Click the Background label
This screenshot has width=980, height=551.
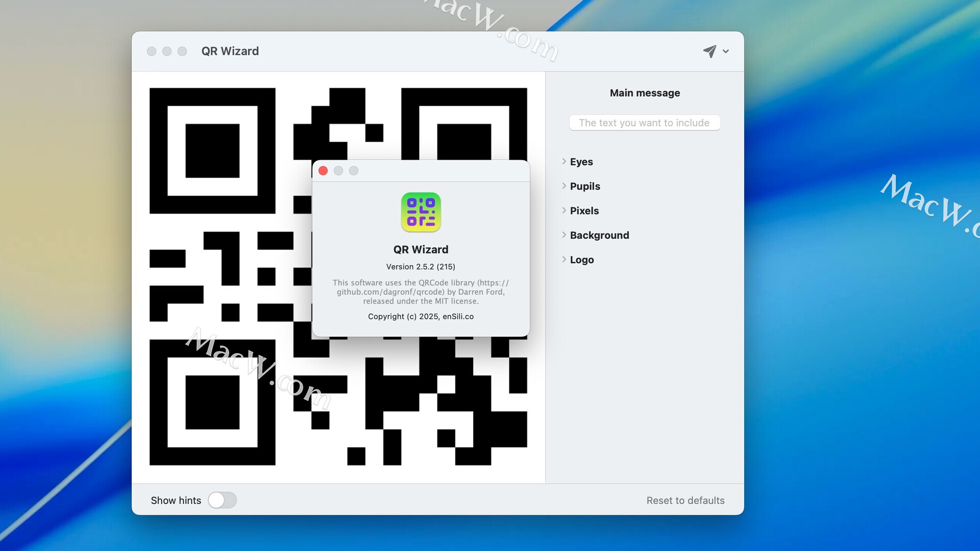tap(599, 235)
